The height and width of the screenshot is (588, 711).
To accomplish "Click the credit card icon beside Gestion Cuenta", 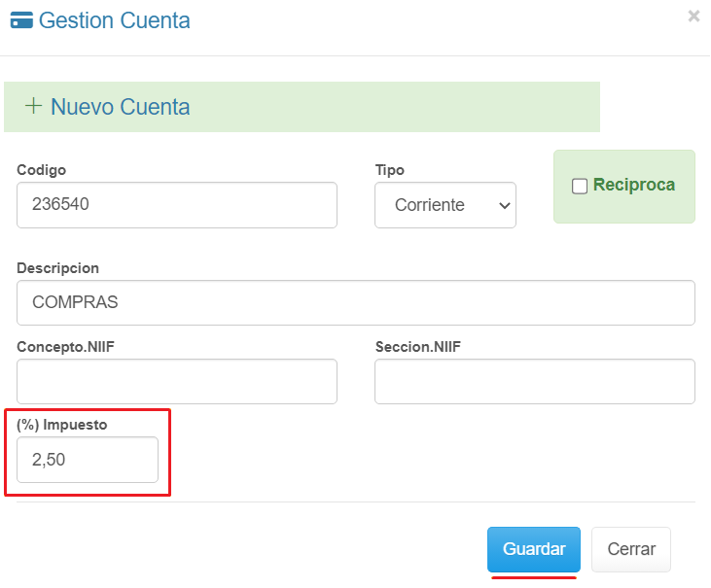I will click(x=20, y=20).
